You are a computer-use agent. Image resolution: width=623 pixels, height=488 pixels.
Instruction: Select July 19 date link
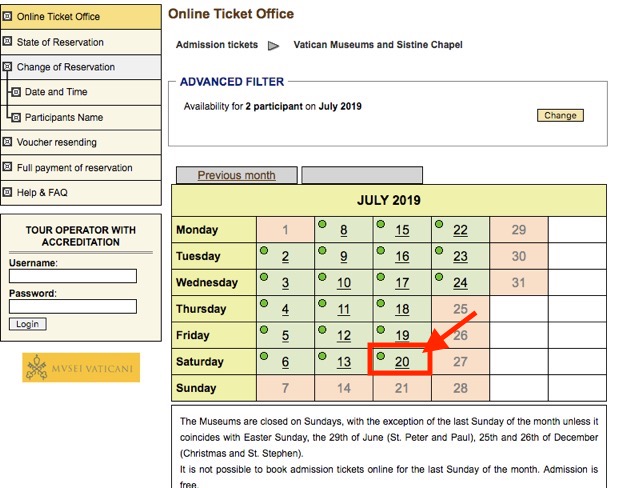coord(402,336)
